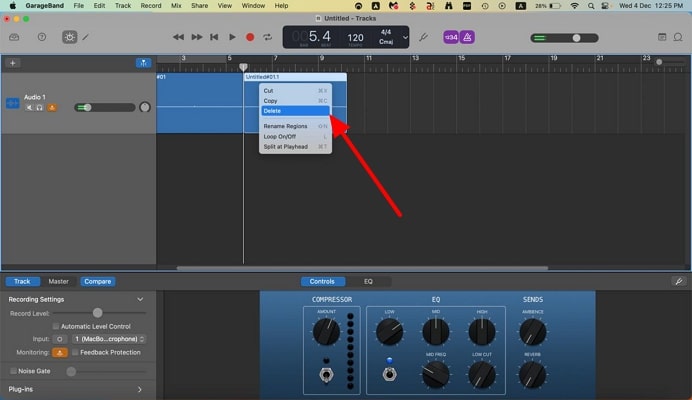Screen dimensions: 692x400
Task: Adjust the Record Level slider
Action: click(99, 313)
